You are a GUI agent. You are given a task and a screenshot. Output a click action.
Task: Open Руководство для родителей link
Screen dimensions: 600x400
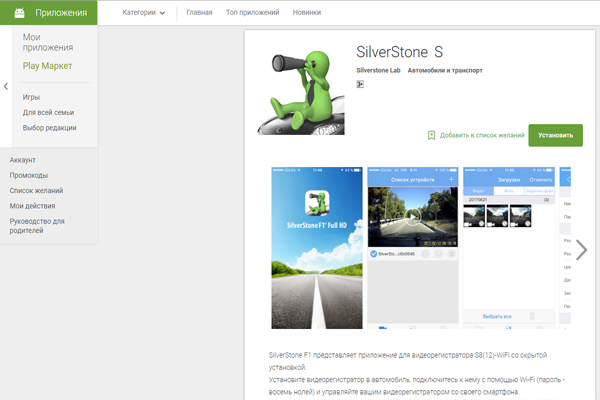pyautogui.click(x=37, y=226)
